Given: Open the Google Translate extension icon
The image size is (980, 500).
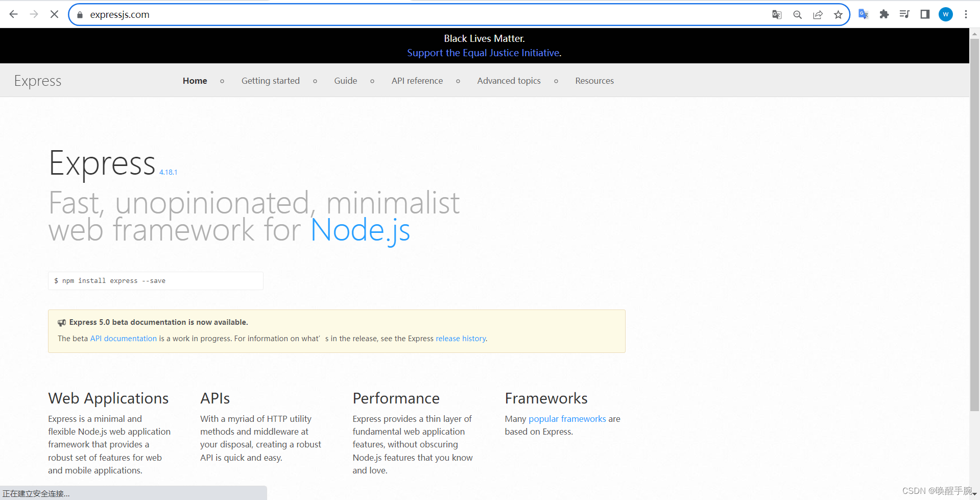Looking at the screenshot, I should pos(864,14).
